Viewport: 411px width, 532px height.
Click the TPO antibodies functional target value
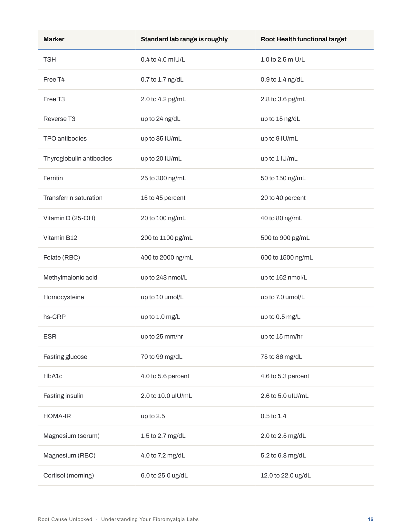pos(279,138)
